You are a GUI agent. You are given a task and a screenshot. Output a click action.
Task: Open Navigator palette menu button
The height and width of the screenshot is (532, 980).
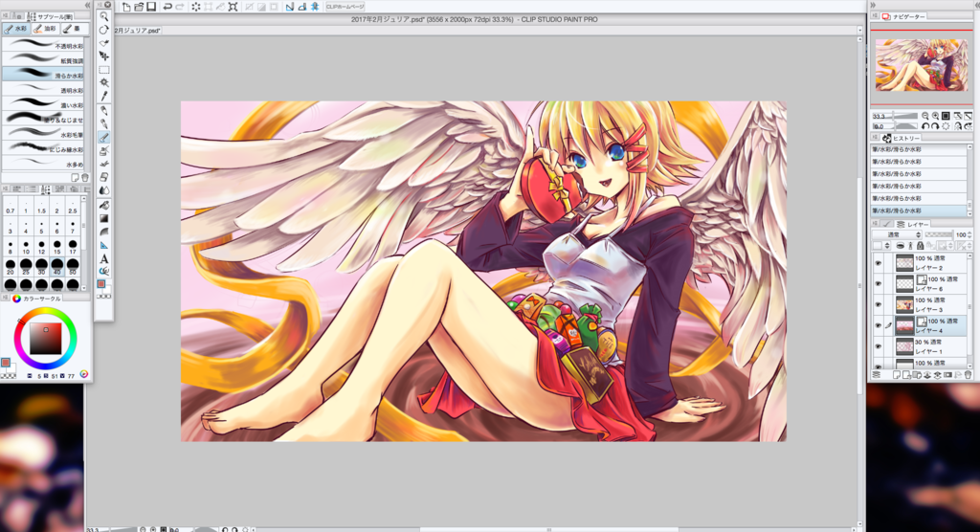pos(875,16)
